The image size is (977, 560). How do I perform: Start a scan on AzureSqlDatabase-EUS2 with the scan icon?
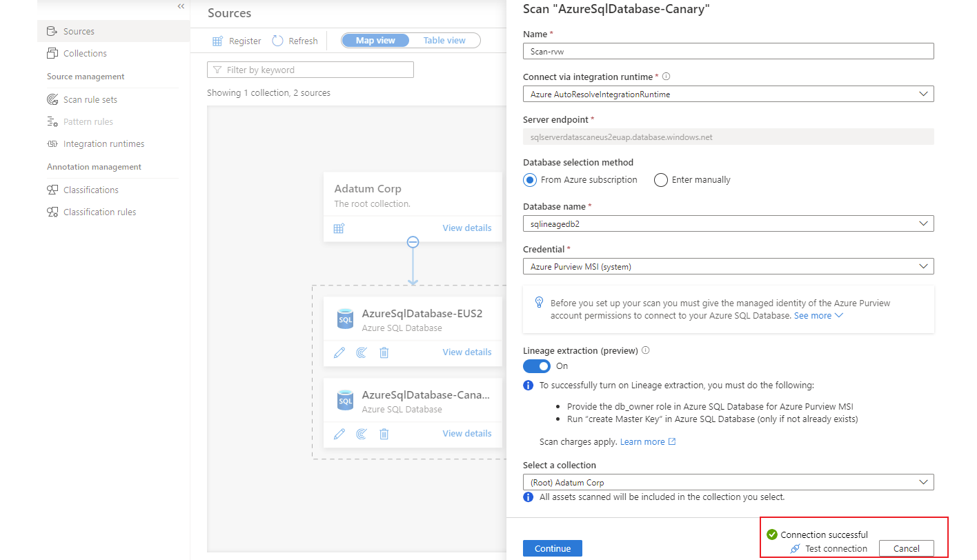coord(361,352)
